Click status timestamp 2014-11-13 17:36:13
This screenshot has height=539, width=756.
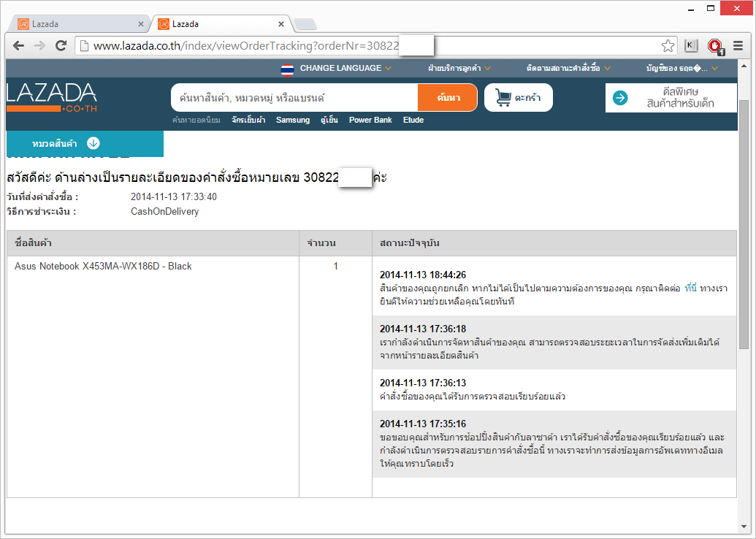423,383
